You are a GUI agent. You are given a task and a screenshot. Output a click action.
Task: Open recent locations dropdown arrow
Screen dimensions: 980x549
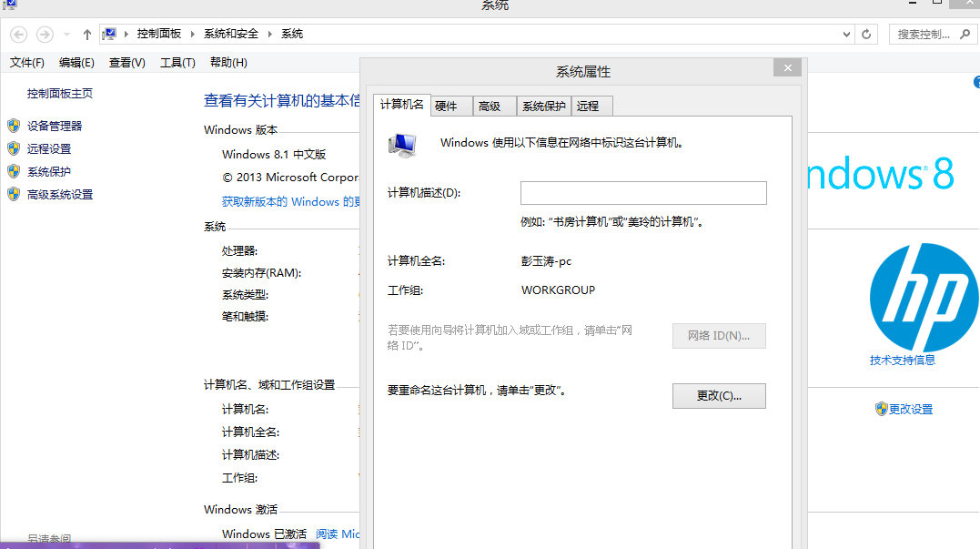coord(66,35)
